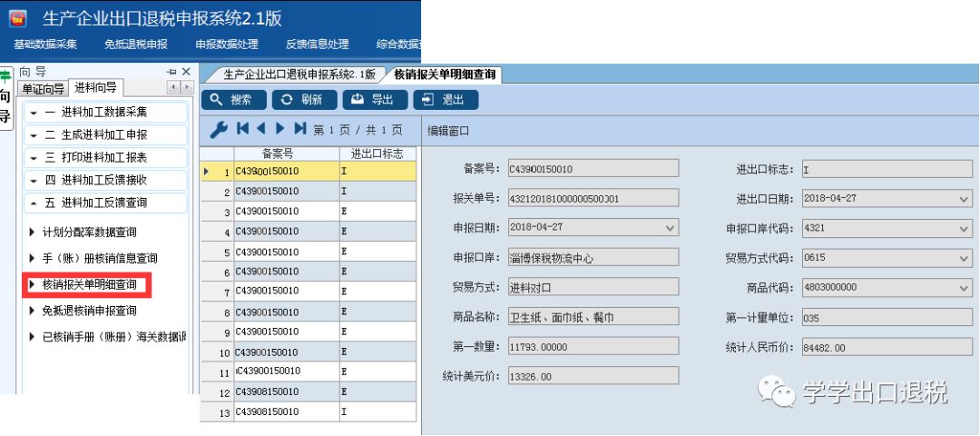The image size is (980, 436).
Task: Open 手（账）册核销信息查询 item
Action: click(100, 258)
